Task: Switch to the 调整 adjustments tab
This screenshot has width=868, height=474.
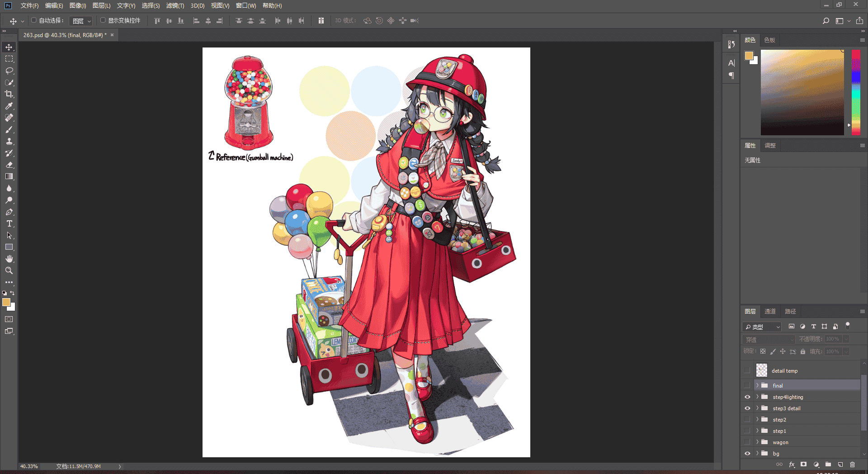Action: 770,146
